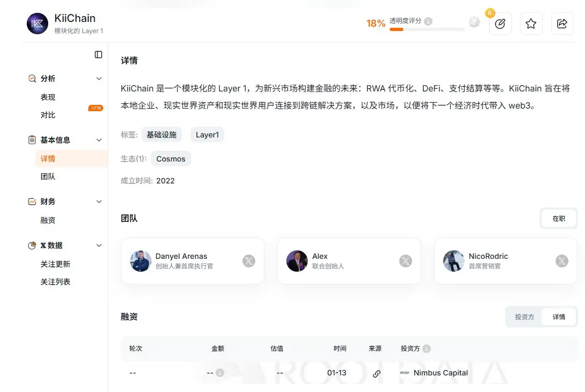Click the KiiChain project logo
Viewport: 585px width, 392px height.
click(x=37, y=24)
